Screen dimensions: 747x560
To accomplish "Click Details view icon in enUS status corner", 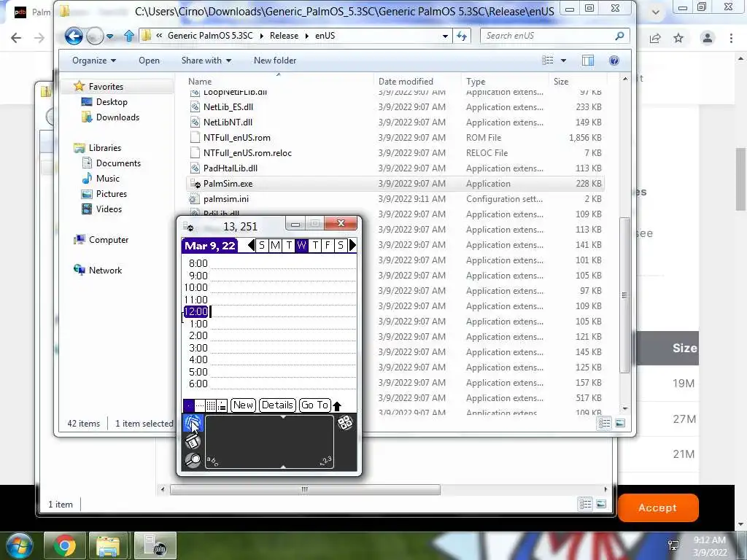I will coord(604,423).
